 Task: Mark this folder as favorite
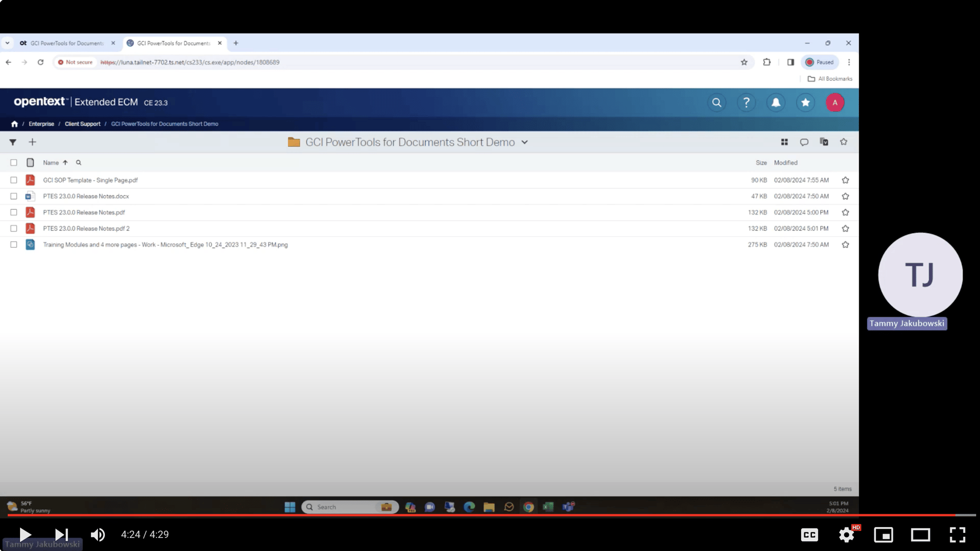(843, 142)
